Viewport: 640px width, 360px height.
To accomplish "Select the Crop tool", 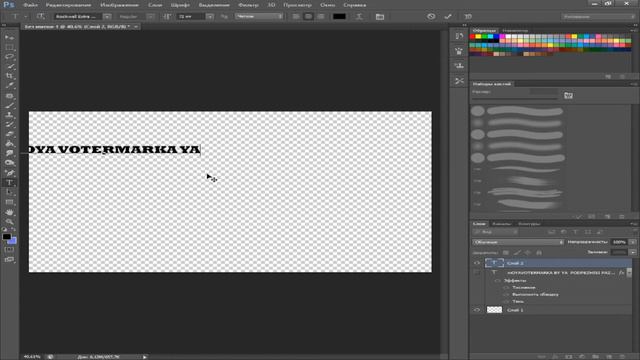I will [9, 76].
